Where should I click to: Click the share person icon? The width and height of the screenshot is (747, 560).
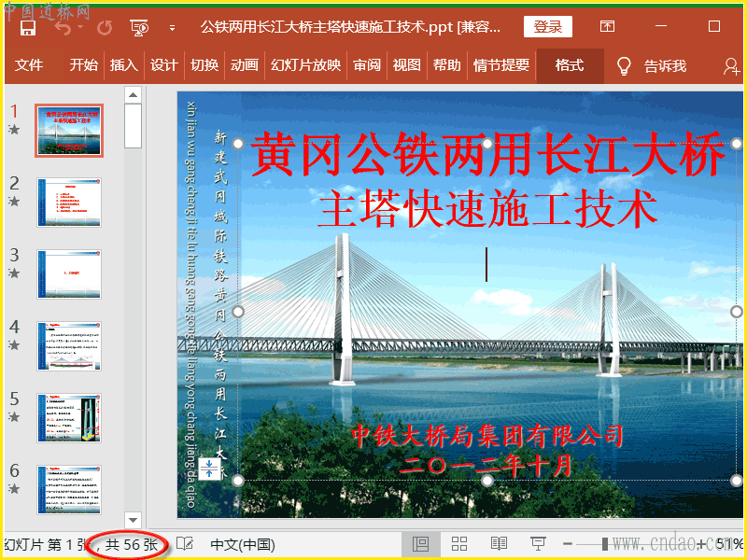click(x=731, y=65)
